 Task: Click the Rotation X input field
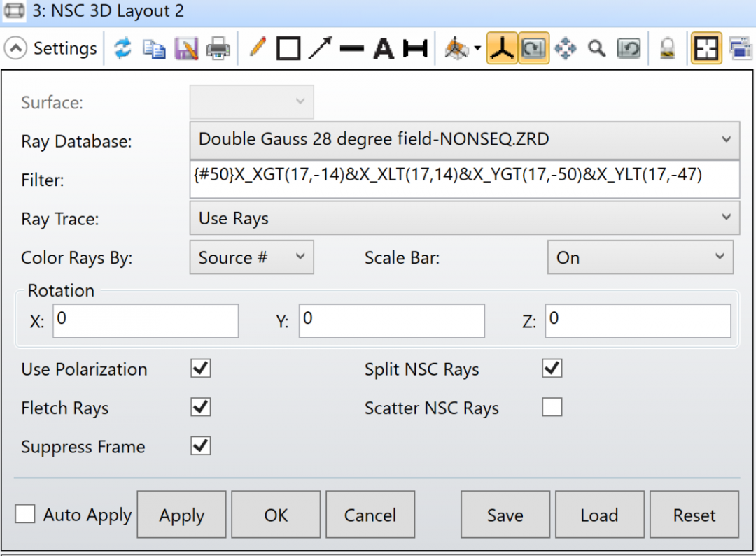pyautogui.click(x=146, y=320)
